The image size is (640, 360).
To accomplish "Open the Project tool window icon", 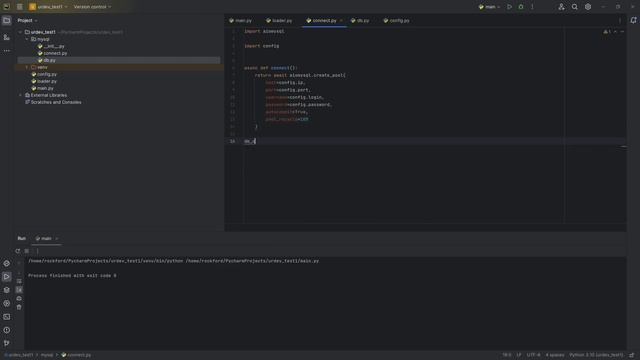I will tap(7, 20).
